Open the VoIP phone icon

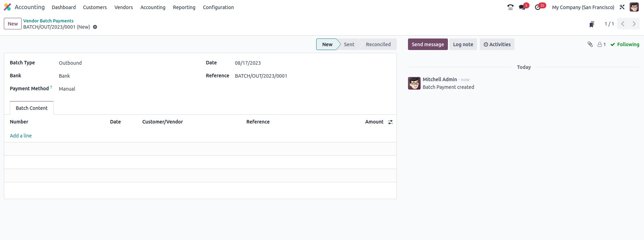(510, 7)
